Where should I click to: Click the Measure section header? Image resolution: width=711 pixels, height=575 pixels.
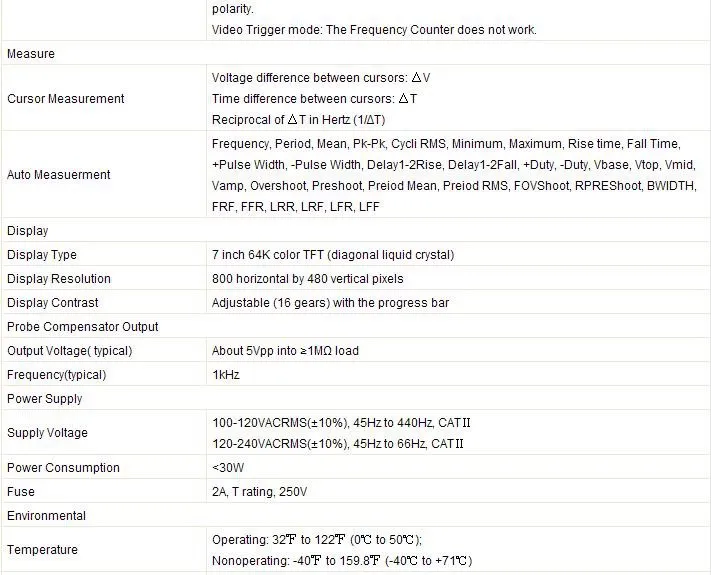point(31,54)
